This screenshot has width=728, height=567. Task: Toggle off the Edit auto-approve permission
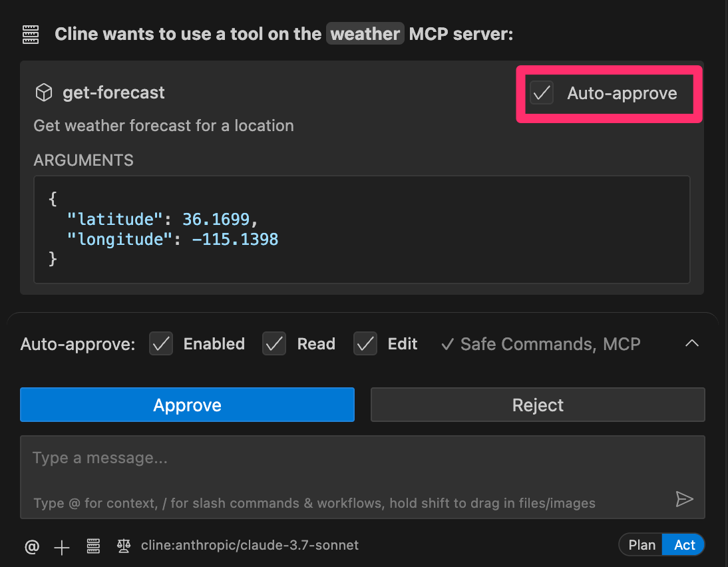coord(365,344)
